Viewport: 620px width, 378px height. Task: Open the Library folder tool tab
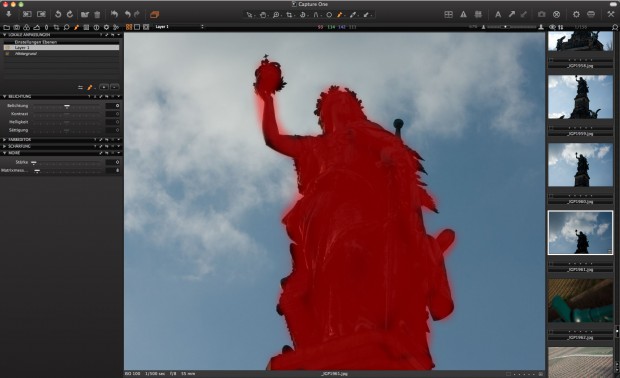pos(7,27)
